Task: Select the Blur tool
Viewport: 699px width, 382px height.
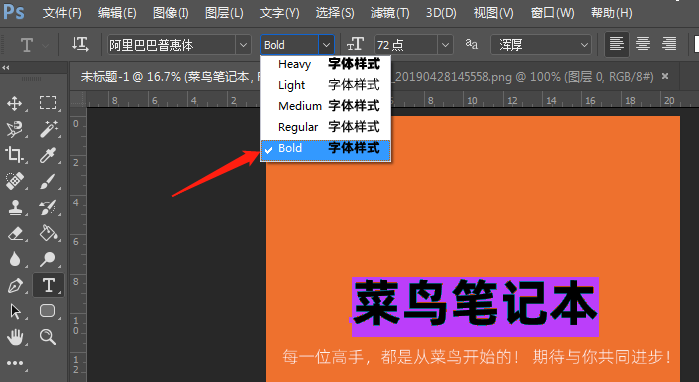Action: pos(15,259)
